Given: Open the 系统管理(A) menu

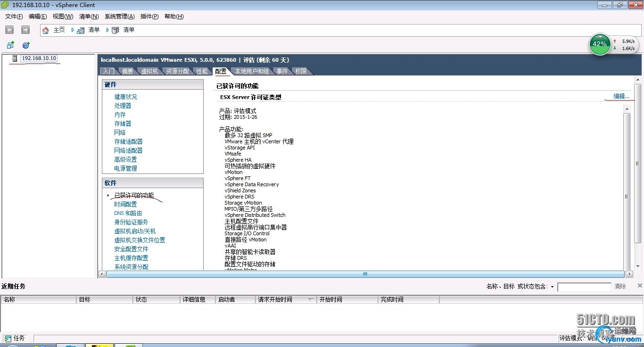Looking at the screenshot, I should 119,17.
